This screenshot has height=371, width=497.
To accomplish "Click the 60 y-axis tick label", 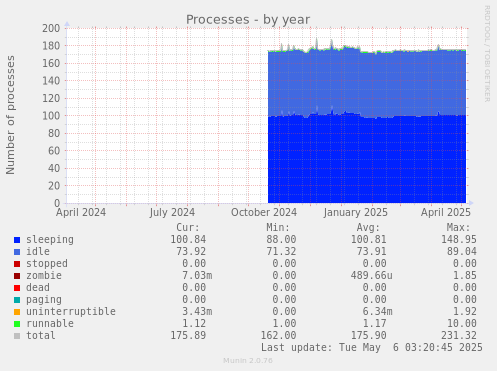I will coord(54,151).
